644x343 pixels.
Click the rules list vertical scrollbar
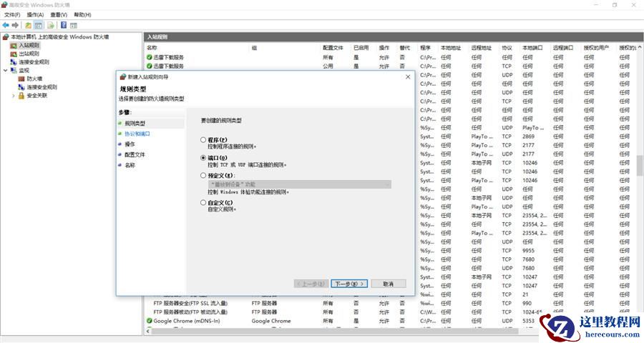[640, 164]
